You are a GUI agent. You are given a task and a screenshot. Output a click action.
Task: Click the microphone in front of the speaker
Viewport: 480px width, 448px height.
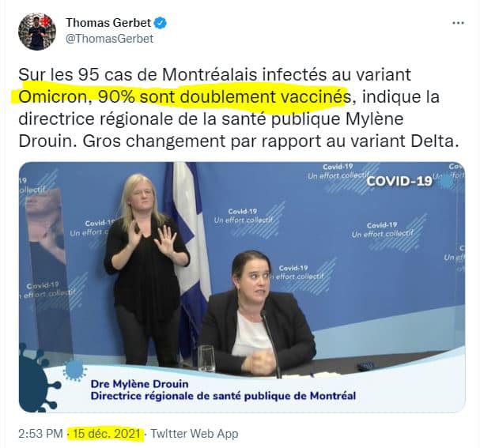(271, 344)
